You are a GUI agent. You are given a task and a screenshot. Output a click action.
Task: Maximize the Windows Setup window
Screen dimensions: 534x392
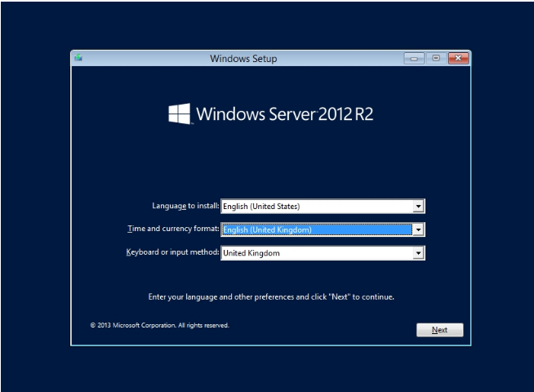coord(436,58)
